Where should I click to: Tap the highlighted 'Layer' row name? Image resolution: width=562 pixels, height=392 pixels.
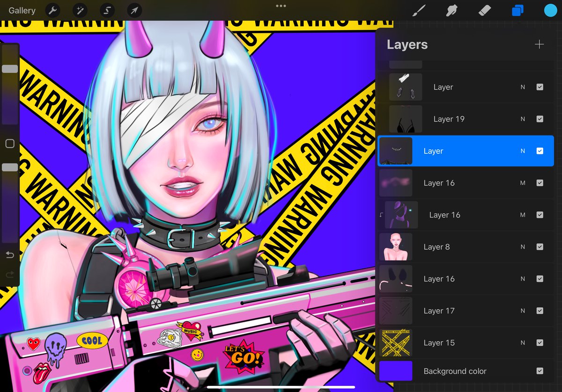(433, 151)
